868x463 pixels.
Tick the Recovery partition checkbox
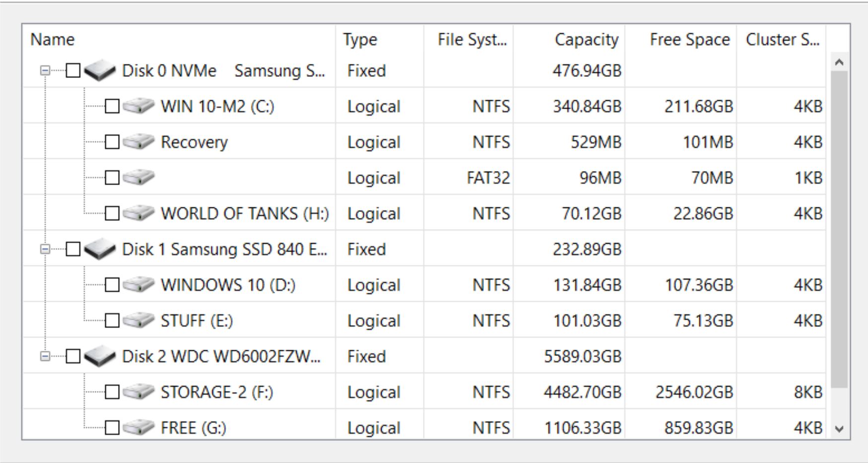coord(112,142)
